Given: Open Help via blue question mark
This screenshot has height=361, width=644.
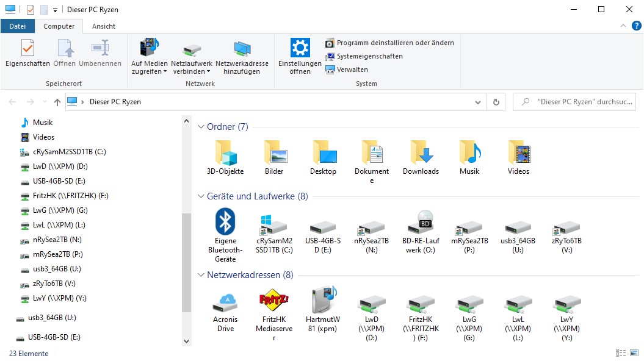Looking at the screenshot, I should coord(636,26).
